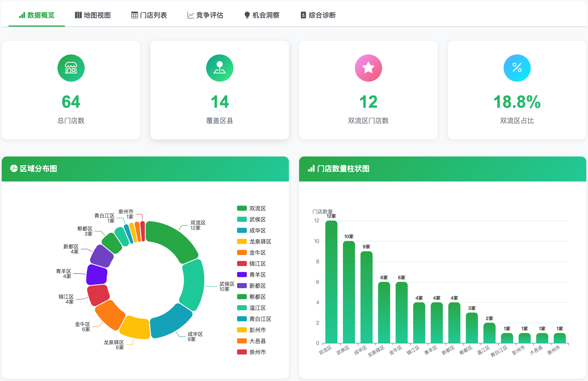Select the purple 新都区 donut slice
This screenshot has width=588, height=381.
tap(102, 256)
